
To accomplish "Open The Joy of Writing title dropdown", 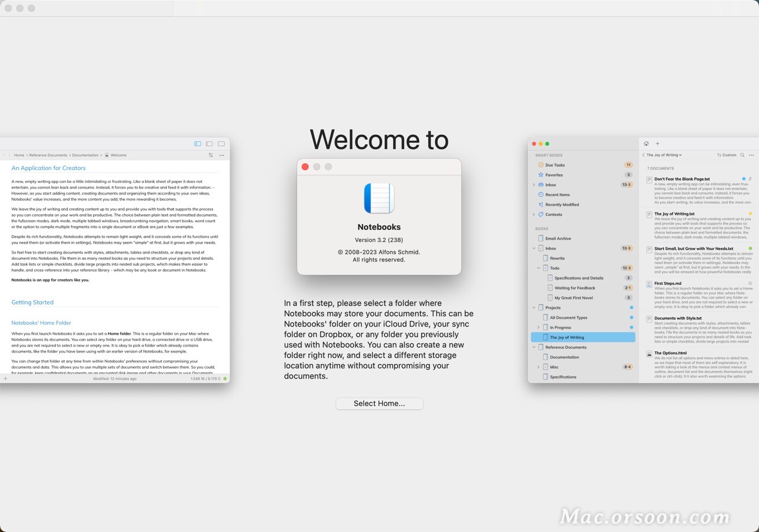I will pyautogui.click(x=664, y=155).
